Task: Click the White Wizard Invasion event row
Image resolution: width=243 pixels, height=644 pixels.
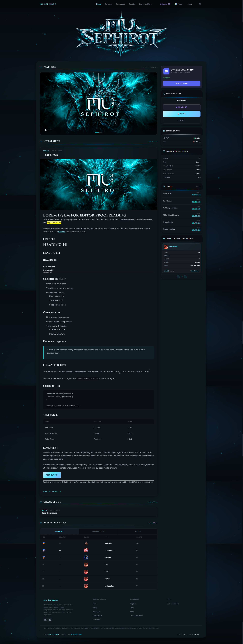Action: click(x=182, y=215)
